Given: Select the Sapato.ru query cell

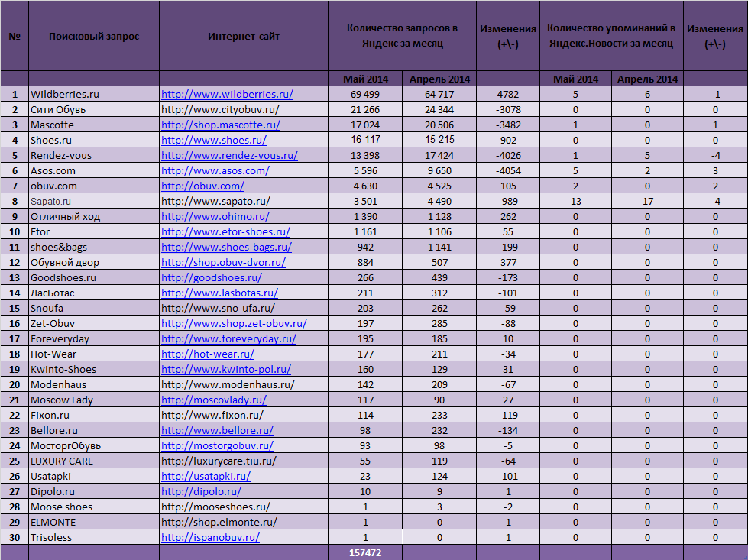Looking at the screenshot, I should (94, 201).
